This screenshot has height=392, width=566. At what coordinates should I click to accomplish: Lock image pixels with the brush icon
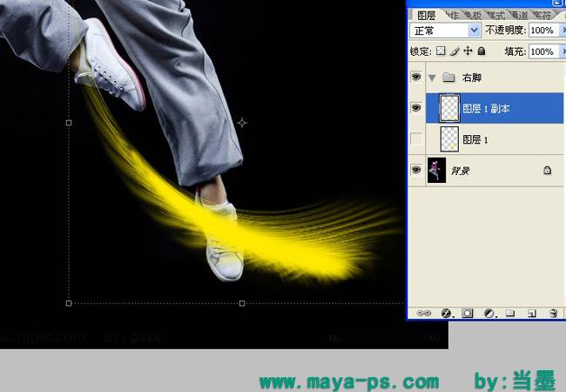point(455,51)
